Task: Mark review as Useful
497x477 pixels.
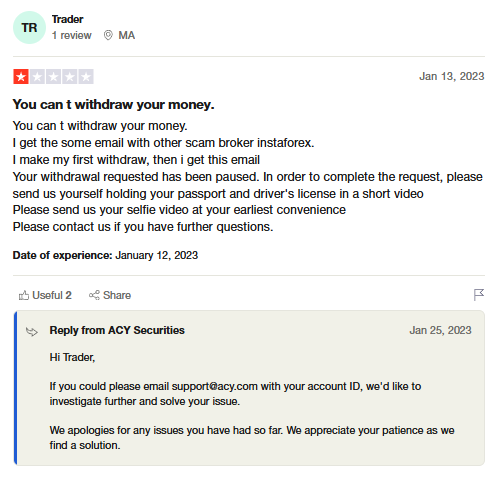Action: click(45, 295)
